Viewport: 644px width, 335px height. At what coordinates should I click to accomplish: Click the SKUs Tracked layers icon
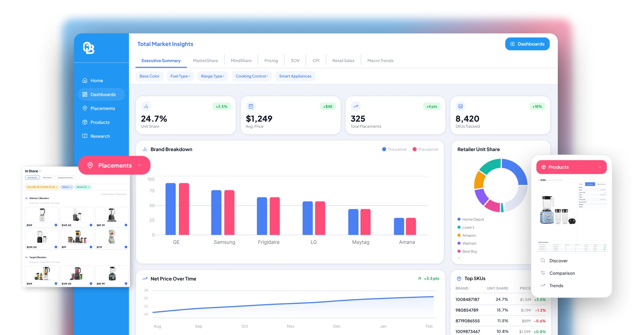(460, 106)
